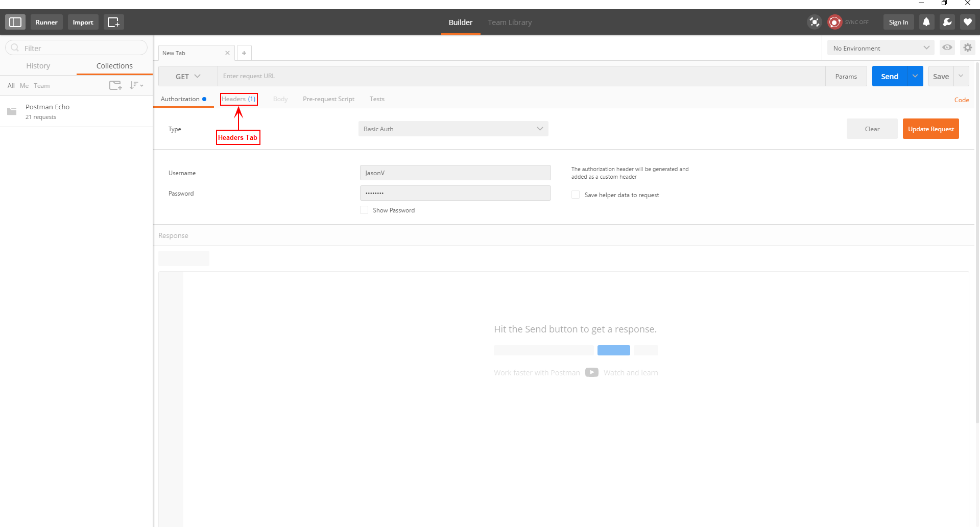Click the Username field containing JasonV
Screen dimensions: 980x527
pos(456,173)
